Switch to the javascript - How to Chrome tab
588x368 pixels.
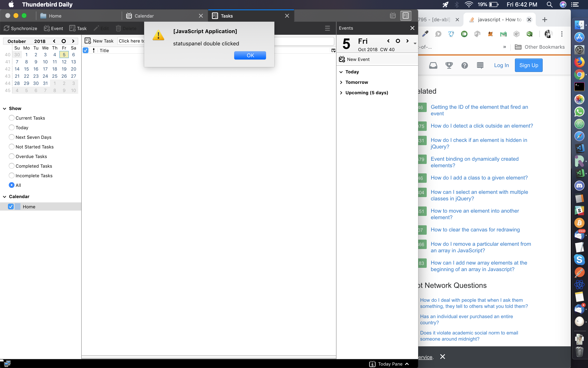click(499, 20)
